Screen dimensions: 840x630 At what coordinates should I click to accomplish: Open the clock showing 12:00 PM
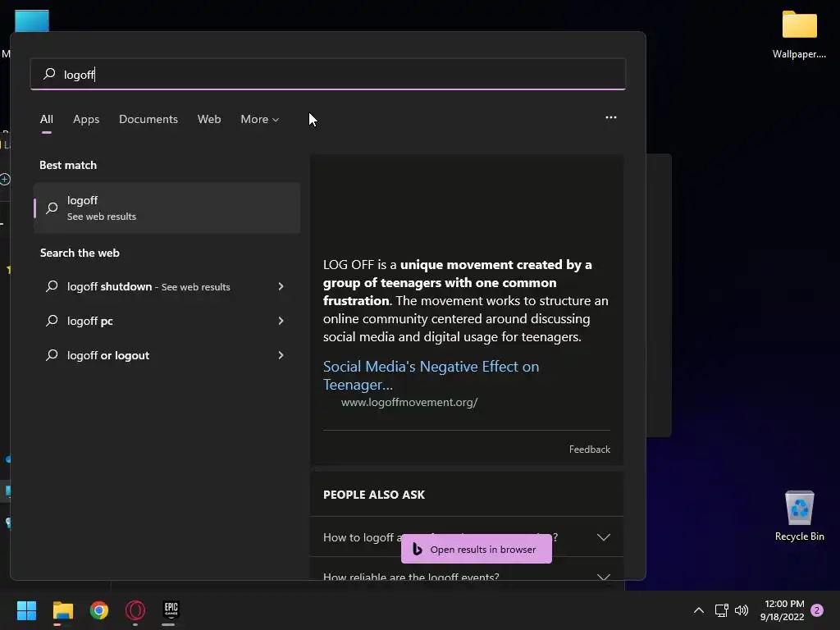pos(782,610)
